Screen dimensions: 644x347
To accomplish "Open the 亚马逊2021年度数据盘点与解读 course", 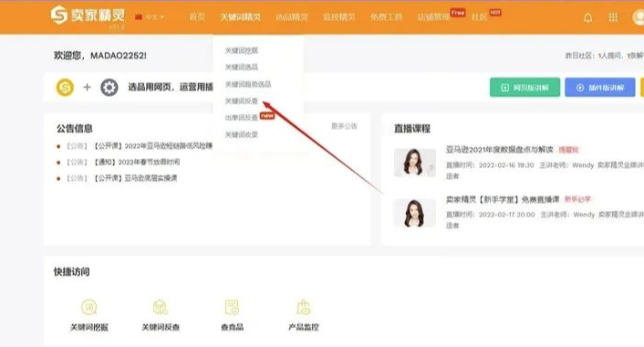I will click(500, 150).
